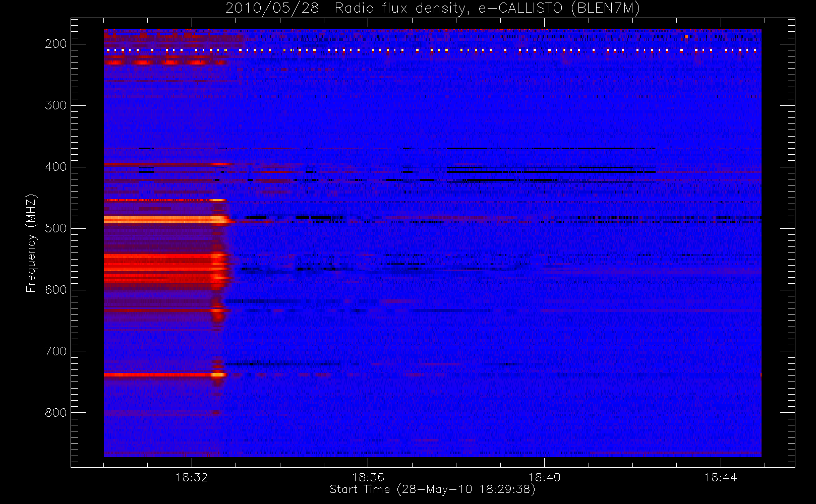Click the 400 MHz tick label
This screenshot has height=504, width=816.
tap(55, 167)
